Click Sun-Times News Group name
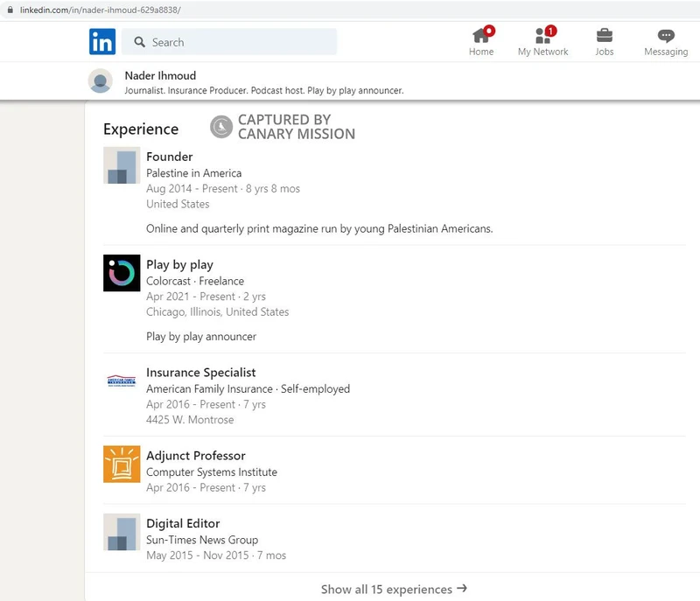700x601 pixels. pyautogui.click(x=202, y=540)
